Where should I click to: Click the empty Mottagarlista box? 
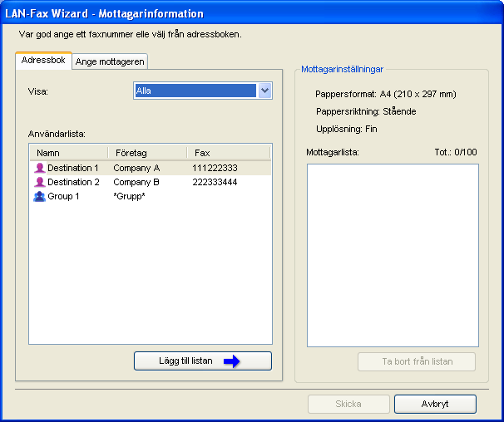tap(393, 255)
